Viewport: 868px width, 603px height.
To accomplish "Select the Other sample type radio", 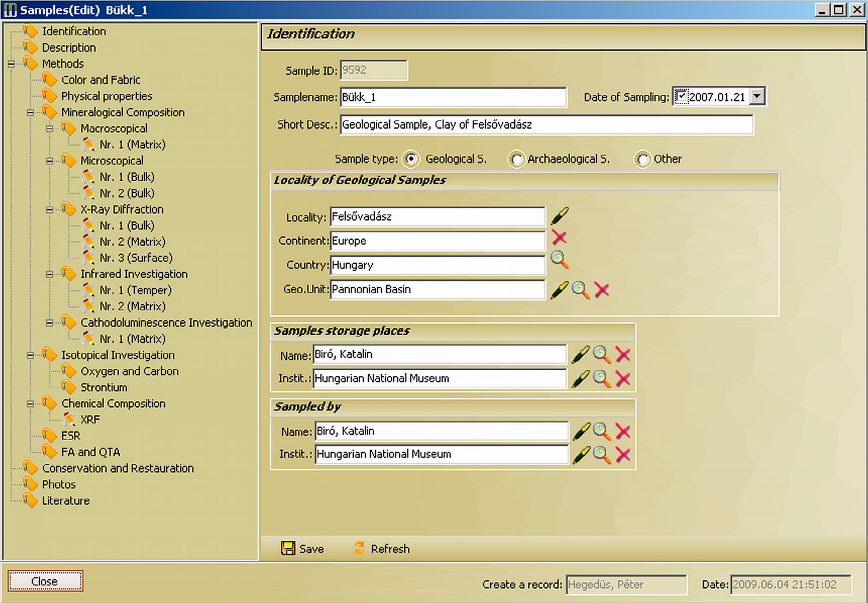I will coord(642,159).
